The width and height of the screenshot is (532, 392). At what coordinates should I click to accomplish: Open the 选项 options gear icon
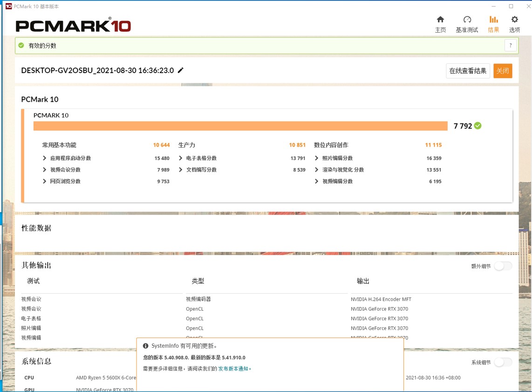point(514,20)
